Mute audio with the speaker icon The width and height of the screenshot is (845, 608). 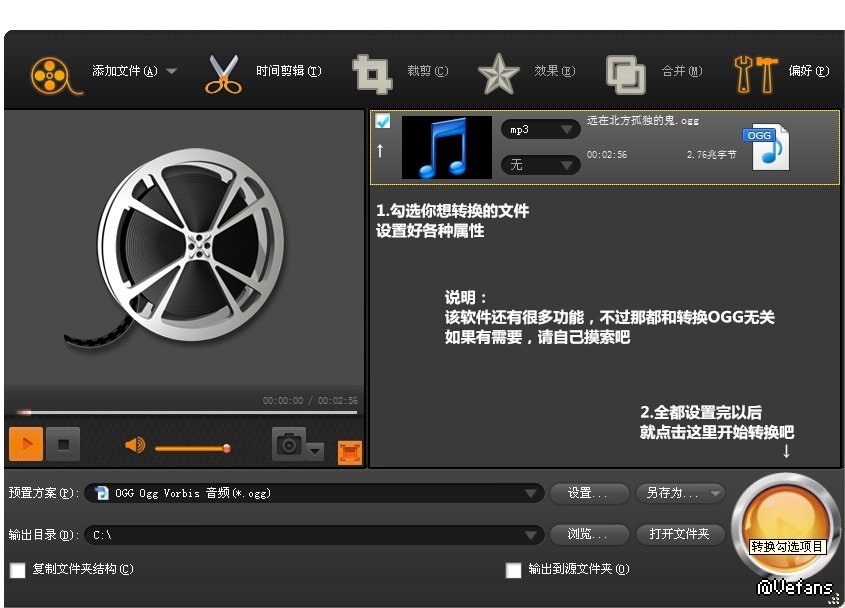click(135, 445)
